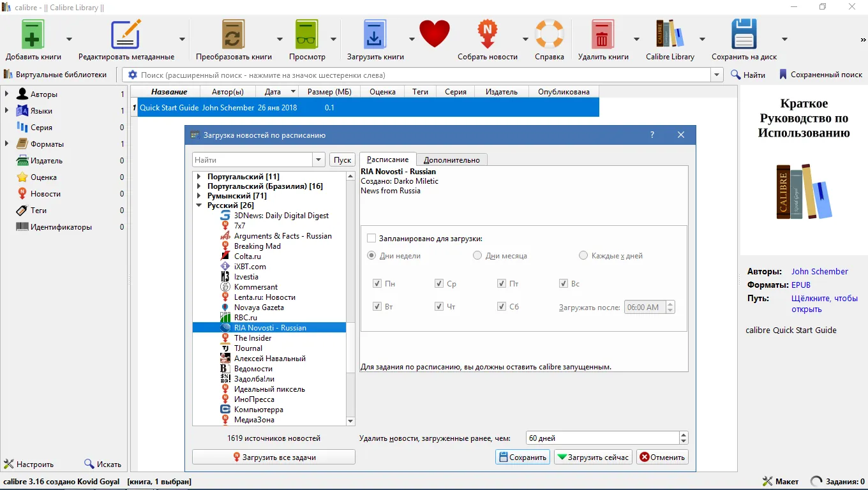Click the Сохранить на диск floppy icon
This screenshot has height=490, width=868.
click(x=744, y=33)
